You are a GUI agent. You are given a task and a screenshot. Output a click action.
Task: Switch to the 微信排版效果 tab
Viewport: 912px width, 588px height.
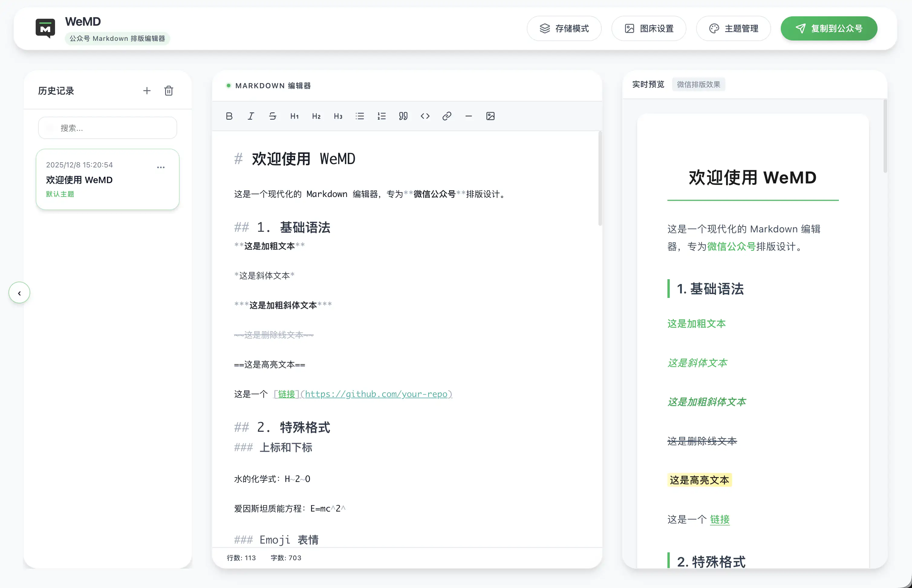(x=699, y=84)
